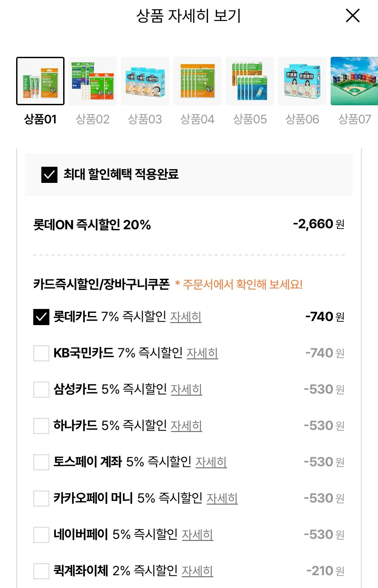The image size is (378, 588).
Task: Enable the KB국민카드 7% discount
Action: tap(40, 353)
